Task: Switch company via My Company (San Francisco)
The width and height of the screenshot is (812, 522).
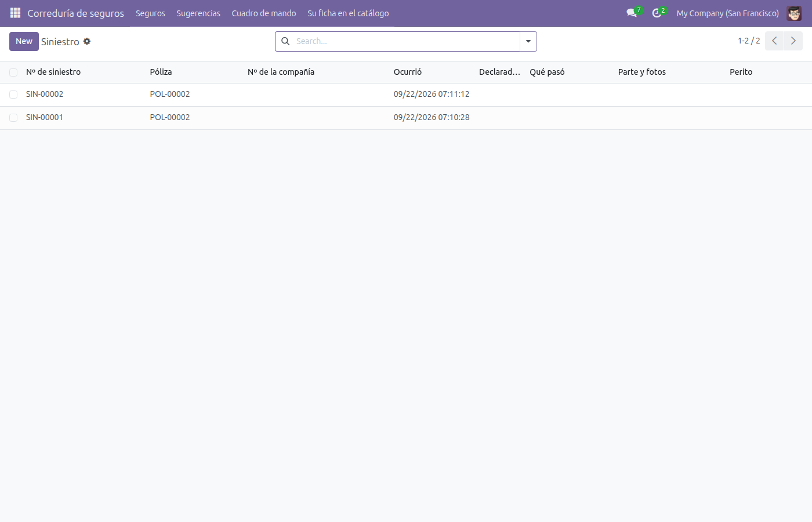Action: pyautogui.click(x=727, y=13)
